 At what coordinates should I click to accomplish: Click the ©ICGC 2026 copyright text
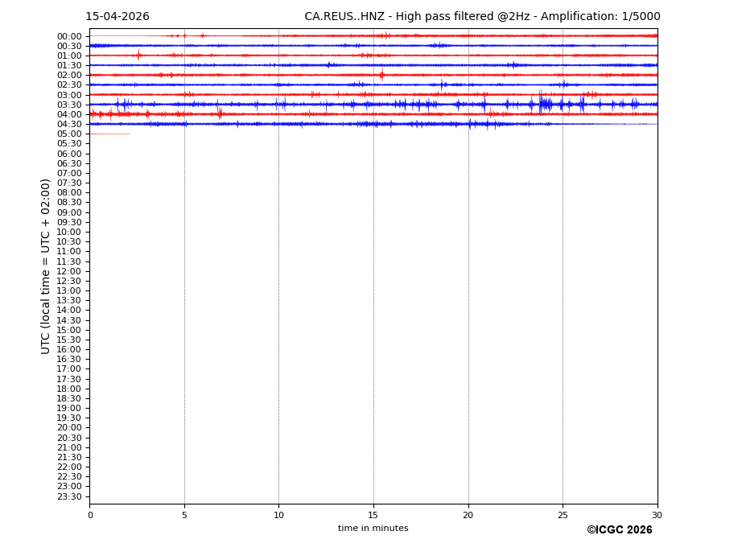pyautogui.click(x=619, y=530)
